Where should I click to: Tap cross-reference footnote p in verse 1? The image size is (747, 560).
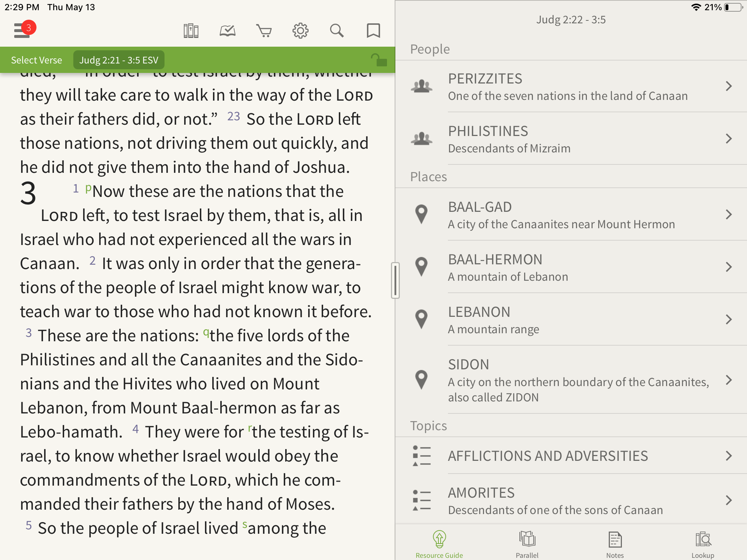click(x=88, y=188)
